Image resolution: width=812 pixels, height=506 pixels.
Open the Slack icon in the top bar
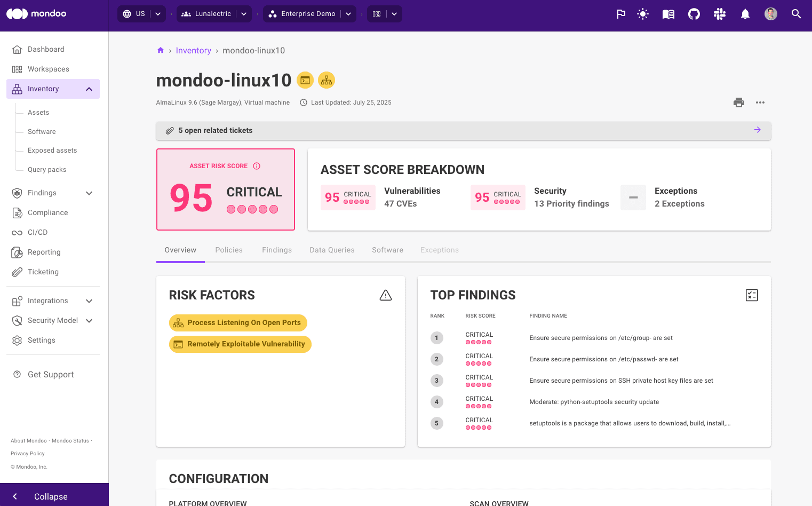click(x=720, y=14)
